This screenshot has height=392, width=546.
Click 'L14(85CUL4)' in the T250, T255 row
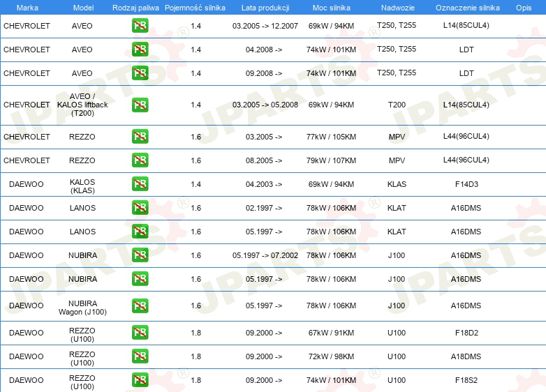pyautogui.click(x=466, y=25)
